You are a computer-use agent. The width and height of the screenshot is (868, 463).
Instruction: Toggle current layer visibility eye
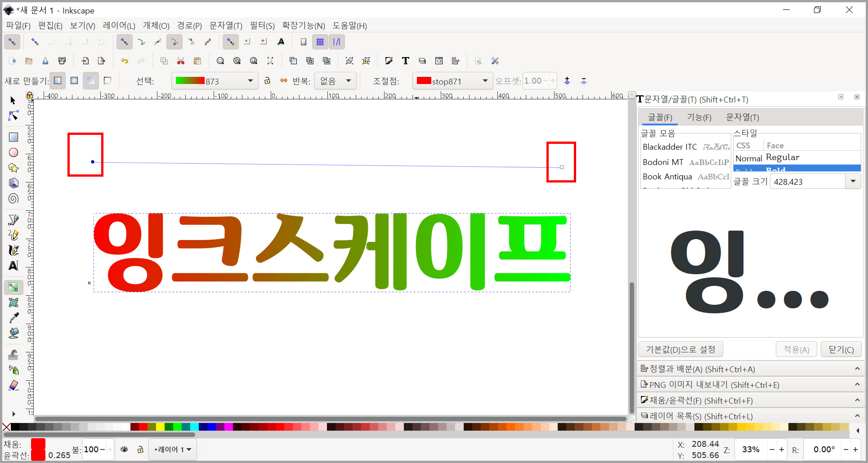point(125,450)
